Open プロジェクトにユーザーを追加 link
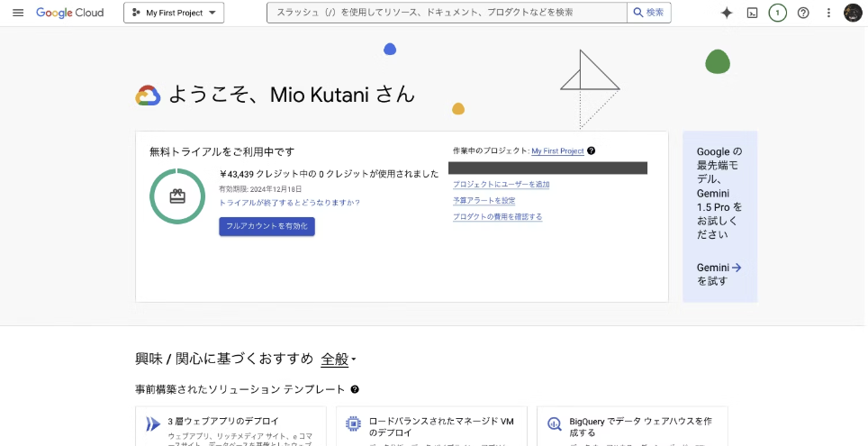868x446 pixels. tap(501, 185)
